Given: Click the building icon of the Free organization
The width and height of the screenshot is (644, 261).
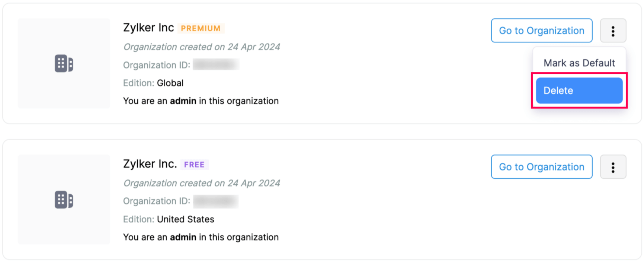Looking at the screenshot, I should pos(64,200).
